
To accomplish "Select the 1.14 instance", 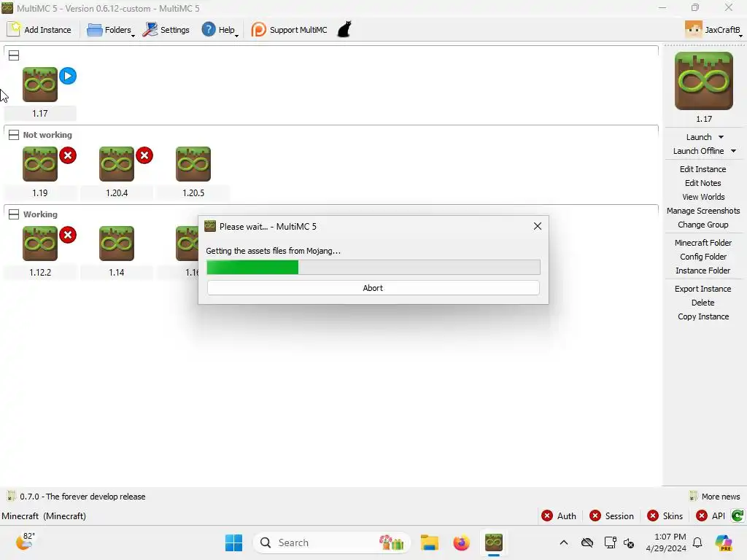I will click(117, 252).
